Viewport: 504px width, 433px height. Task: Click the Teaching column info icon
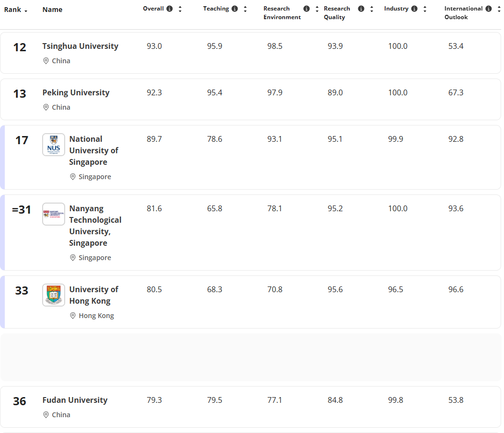tap(235, 9)
